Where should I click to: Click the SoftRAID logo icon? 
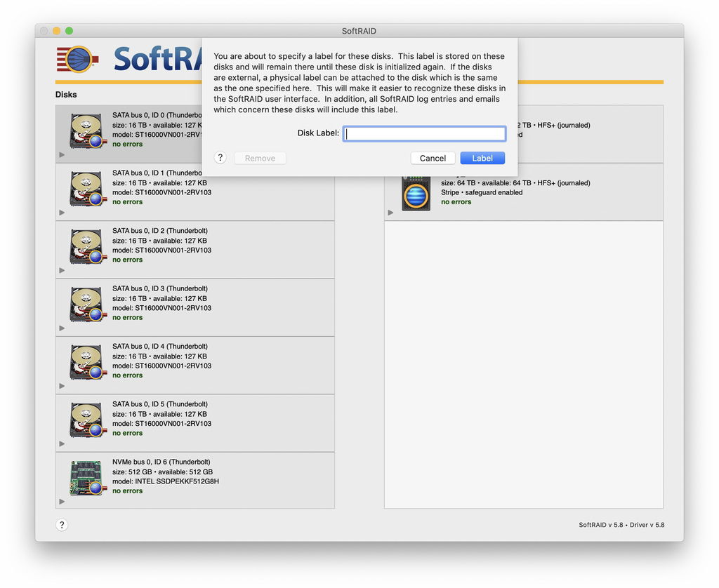pyautogui.click(x=78, y=60)
